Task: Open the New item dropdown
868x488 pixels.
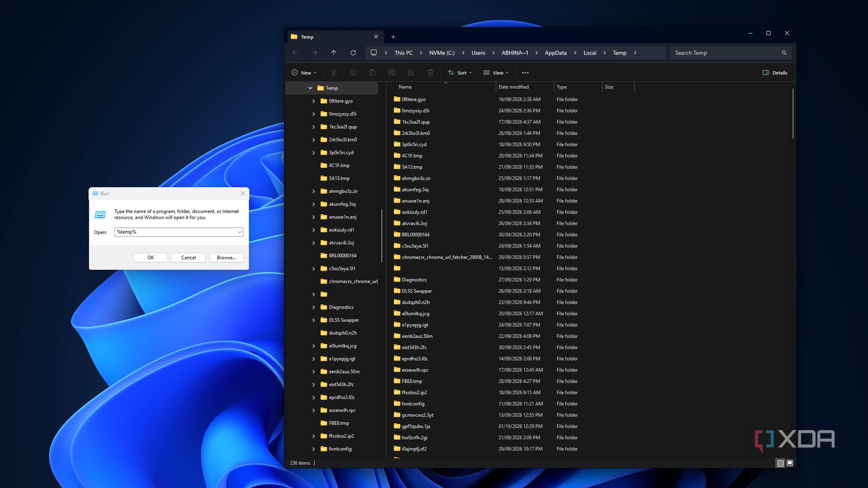Action: coord(304,73)
